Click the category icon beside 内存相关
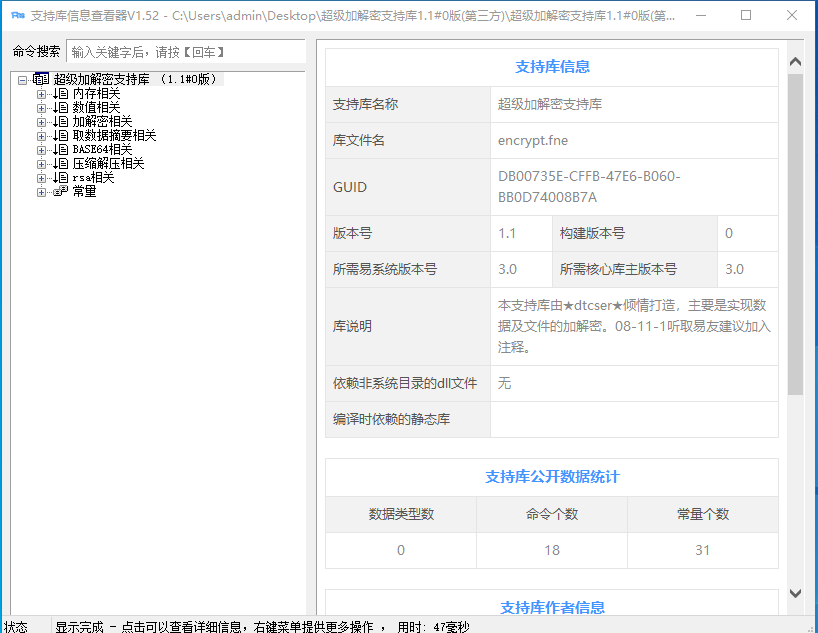This screenshot has height=633, width=818. 60,93
